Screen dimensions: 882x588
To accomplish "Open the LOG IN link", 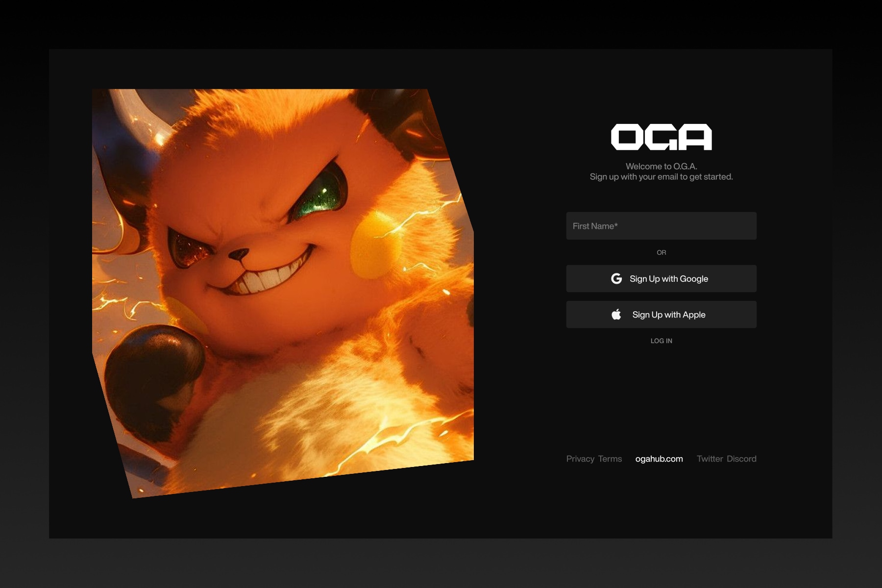I will [x=661, y=341].
